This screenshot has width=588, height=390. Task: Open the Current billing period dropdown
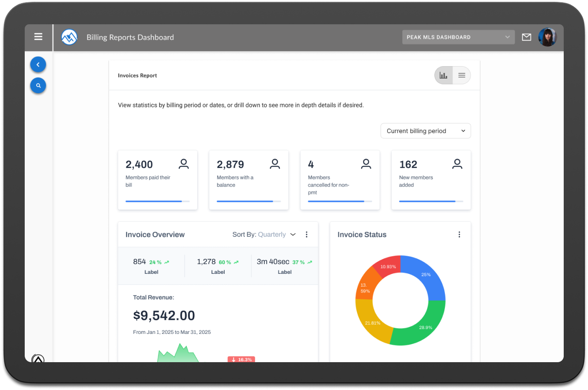pyautogui.click(x=425, y=131)
